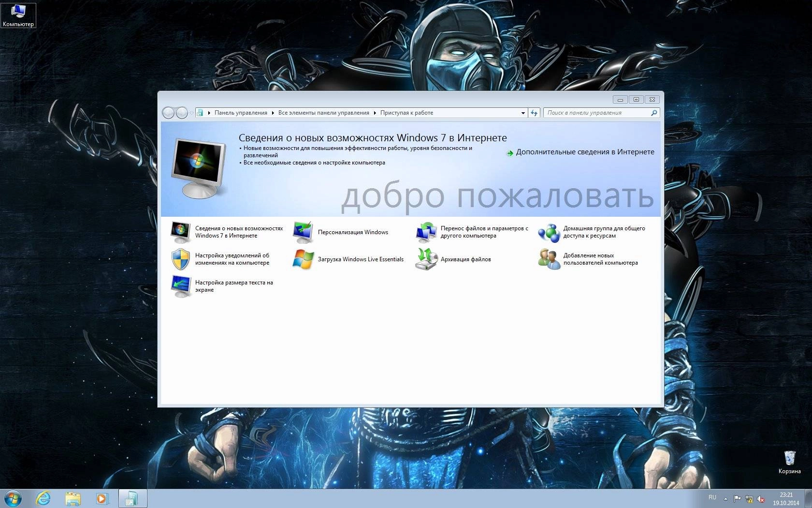Close the control panel window

[x=652, y=100]
